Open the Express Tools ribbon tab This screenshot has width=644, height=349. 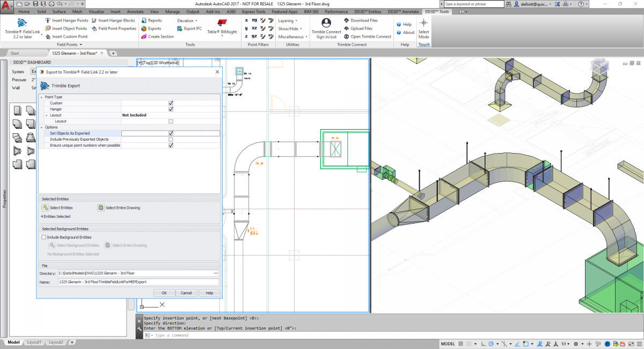[x=253, y=11]
